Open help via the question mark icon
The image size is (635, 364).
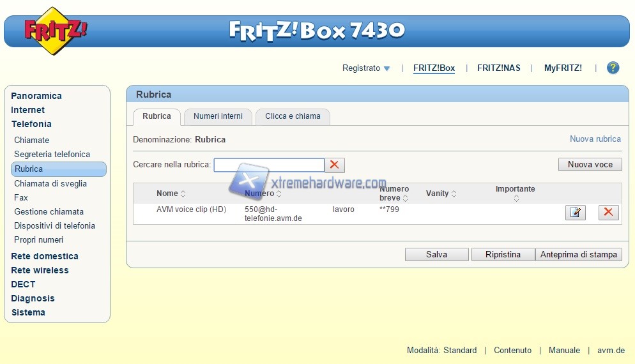[x=613, y=68]
